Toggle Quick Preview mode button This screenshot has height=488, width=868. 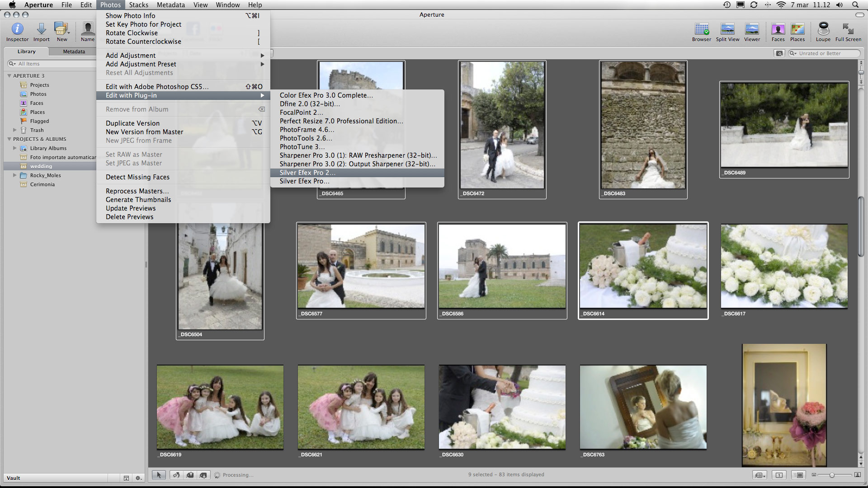click(x=799, y=475)
